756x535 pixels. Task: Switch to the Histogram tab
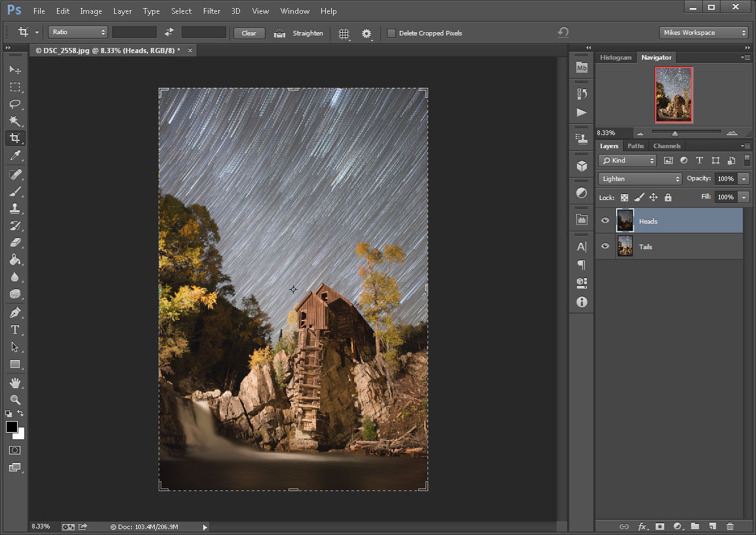[616, 57]
